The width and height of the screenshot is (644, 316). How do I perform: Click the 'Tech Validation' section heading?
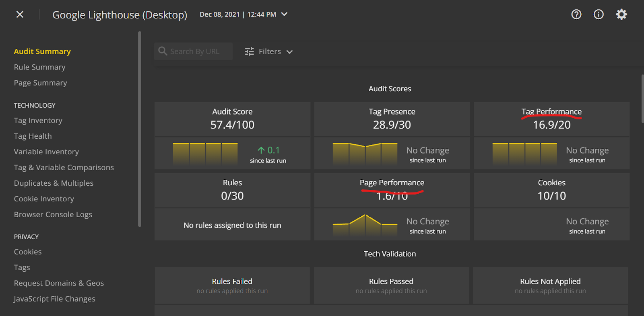coord(390,254)
